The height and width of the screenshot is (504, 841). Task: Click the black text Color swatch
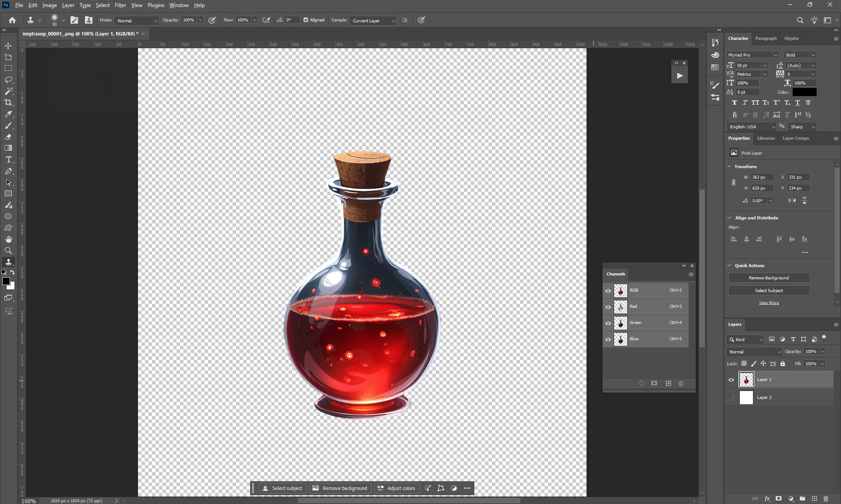(804, 92)
